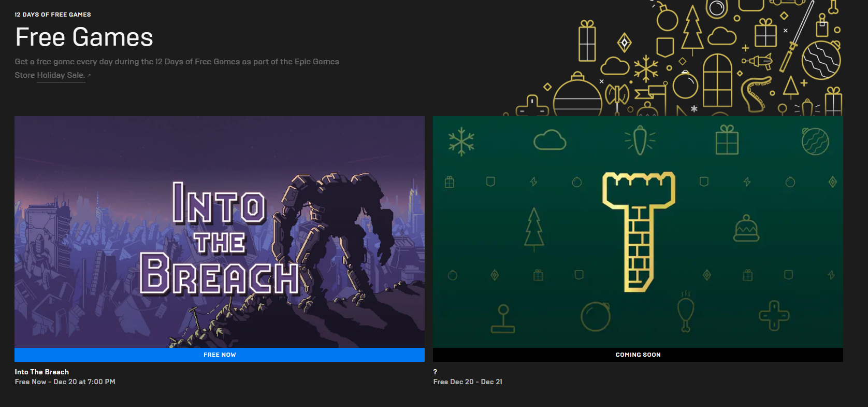Click the external link arrow after Holiday Sale
This screenshot has width=868, height=407.
point(89,76)
